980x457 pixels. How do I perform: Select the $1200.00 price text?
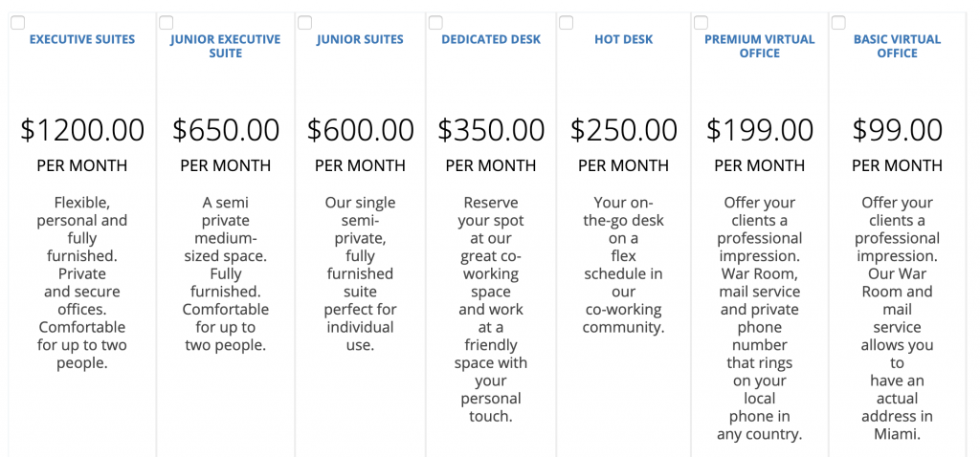[82, 130]
